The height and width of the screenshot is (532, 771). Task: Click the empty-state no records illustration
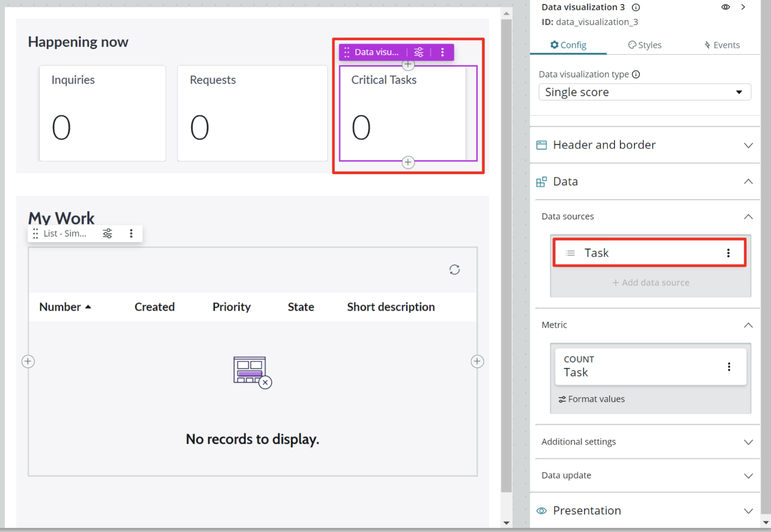pyautogui.click(x=252, y=372)
